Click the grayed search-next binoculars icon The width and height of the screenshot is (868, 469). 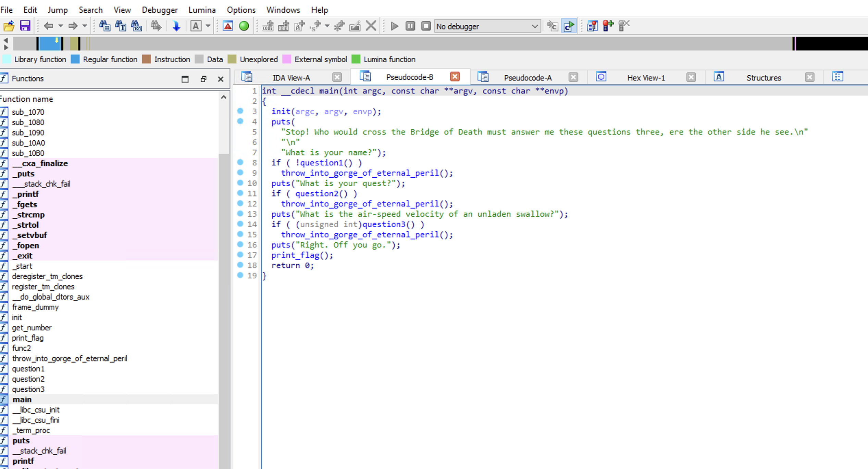[x=156, y=26]
